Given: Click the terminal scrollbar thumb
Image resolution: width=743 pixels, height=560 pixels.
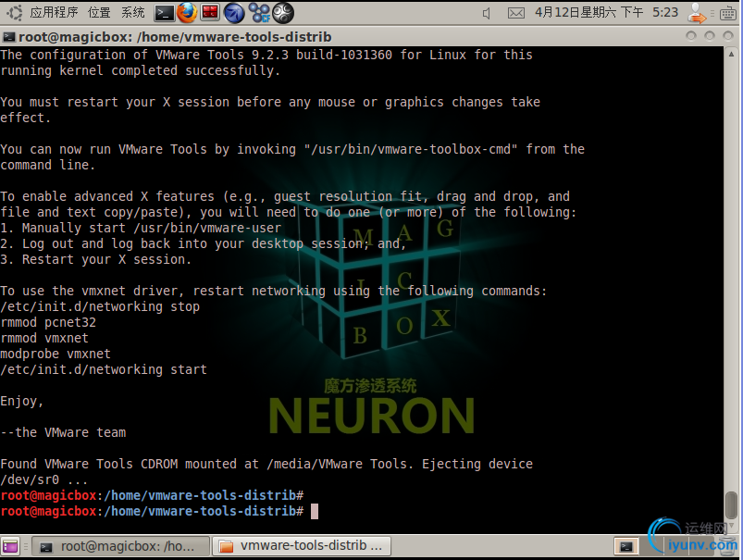Looking at the screenshot, I should pyautogui.click(x=731, y=505).
